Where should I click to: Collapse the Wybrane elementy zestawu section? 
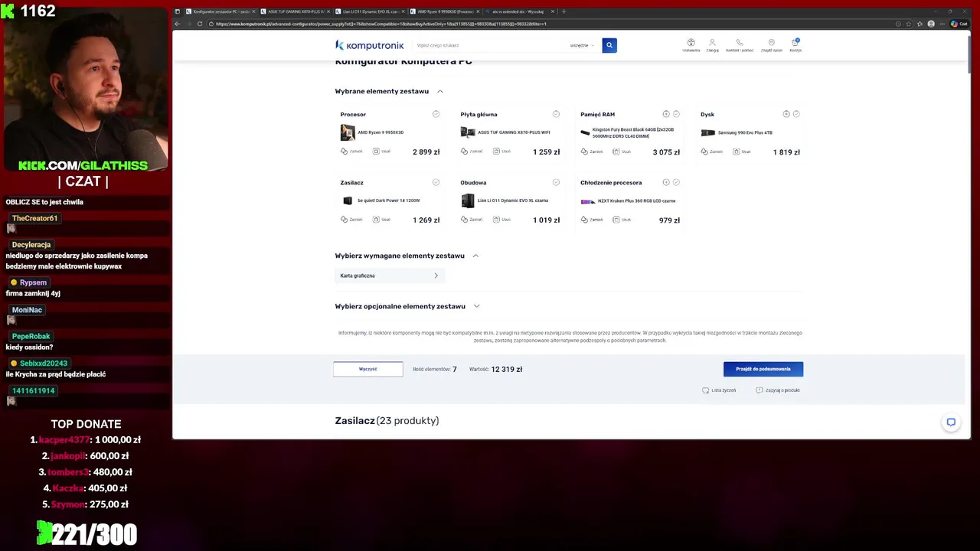click(440, 91)
